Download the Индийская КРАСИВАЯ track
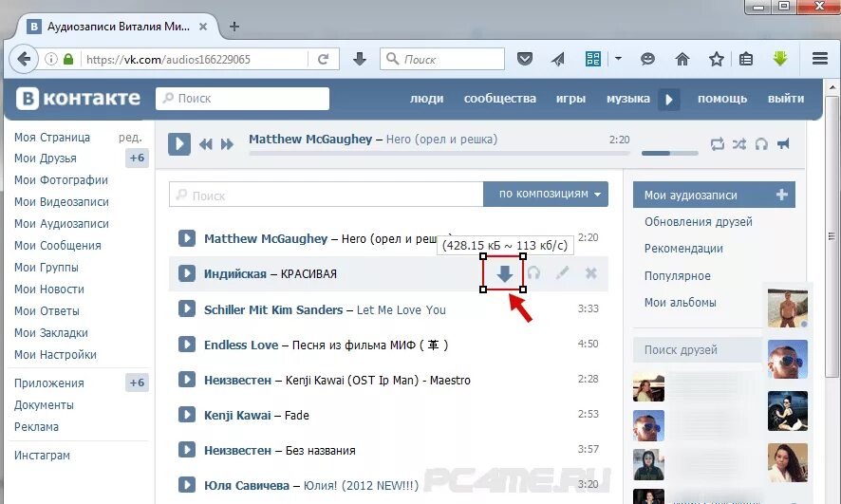 point(504,274)
